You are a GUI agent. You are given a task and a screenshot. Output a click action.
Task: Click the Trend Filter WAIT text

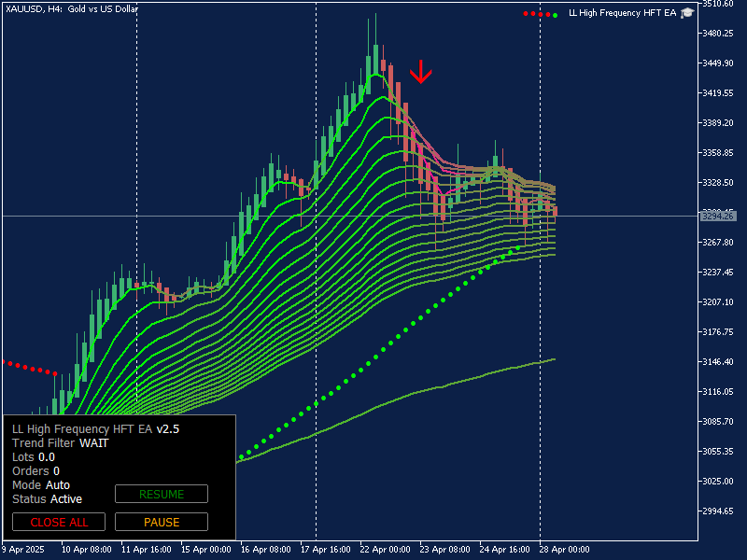[61, 442]
